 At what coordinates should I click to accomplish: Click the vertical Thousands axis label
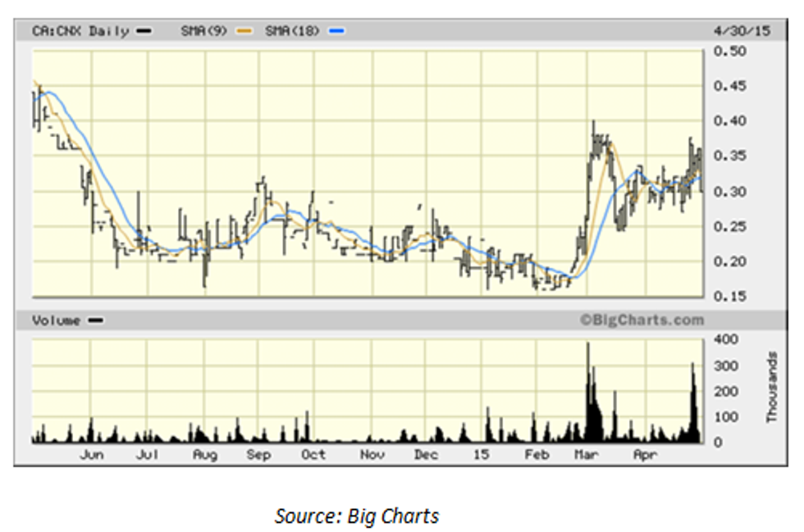tap(772, 388)
